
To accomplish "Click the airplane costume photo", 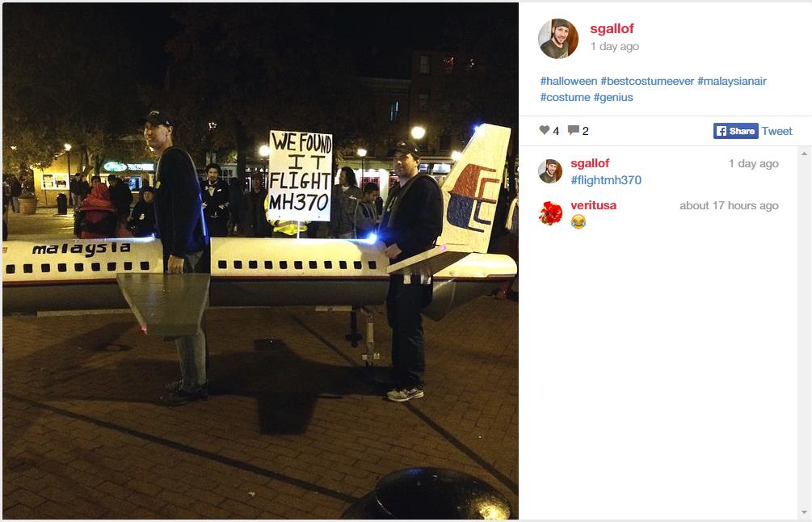I will [260, 260].
